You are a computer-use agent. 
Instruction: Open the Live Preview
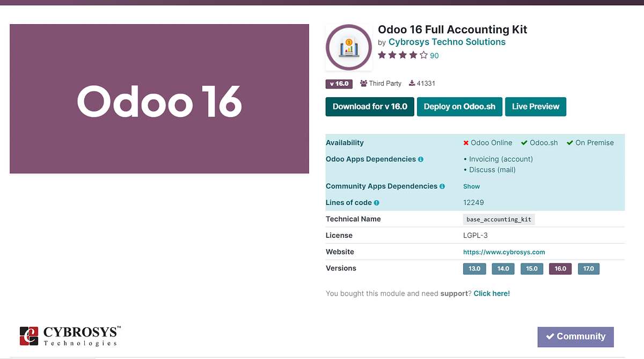[535, 107]
